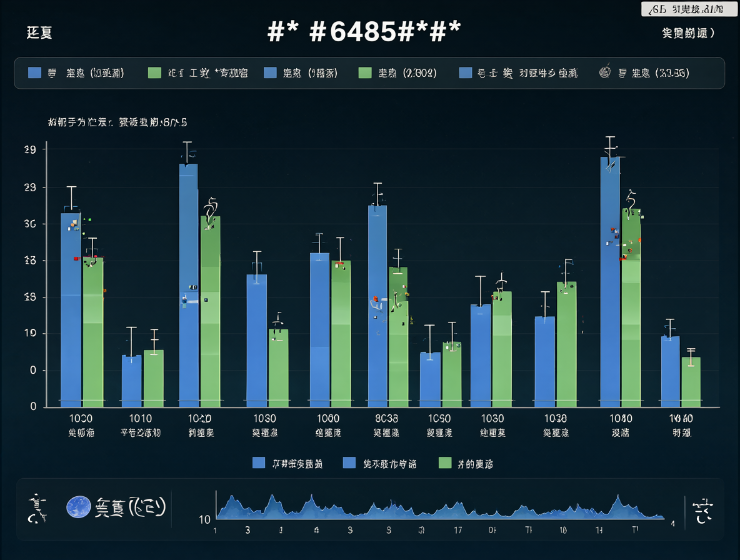Click the blue bar above the 8038 label
Viewport: 740px width, 560px height.
click(377, 306)
